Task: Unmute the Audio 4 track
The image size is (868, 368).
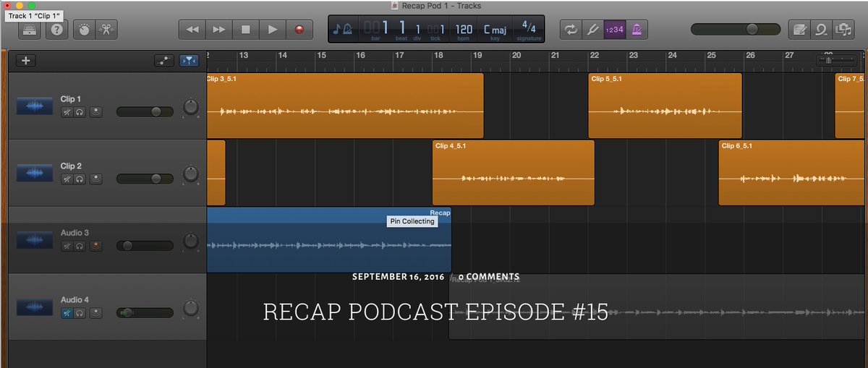Action: [x=67, y=313]
